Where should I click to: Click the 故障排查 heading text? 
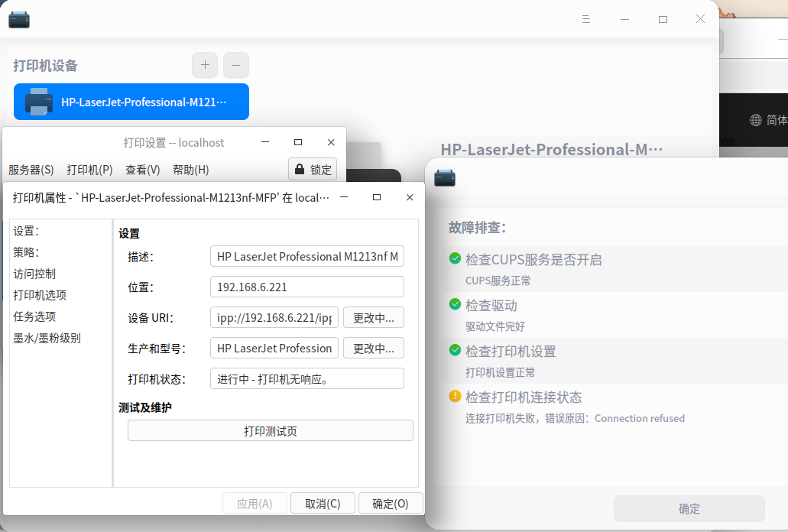pos(477,228)
